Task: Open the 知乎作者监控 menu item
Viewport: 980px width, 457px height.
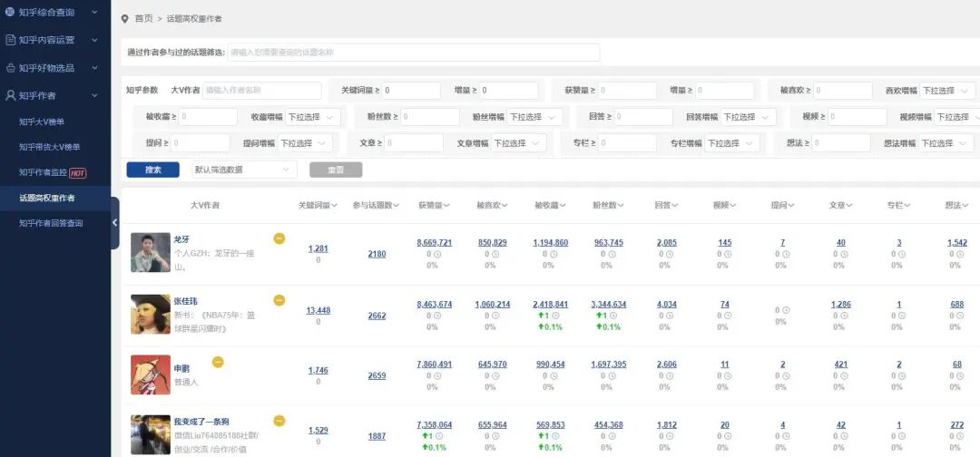Action: coord(43,172)
